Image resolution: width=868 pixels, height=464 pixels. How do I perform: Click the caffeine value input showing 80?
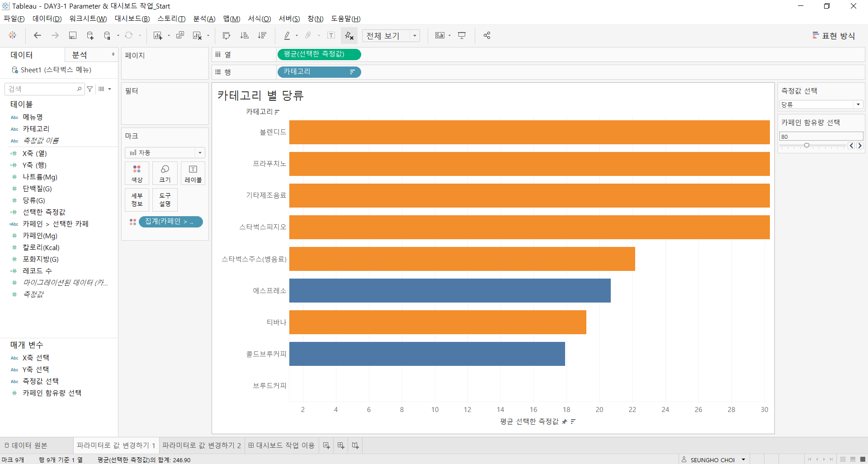pos(821,137)
